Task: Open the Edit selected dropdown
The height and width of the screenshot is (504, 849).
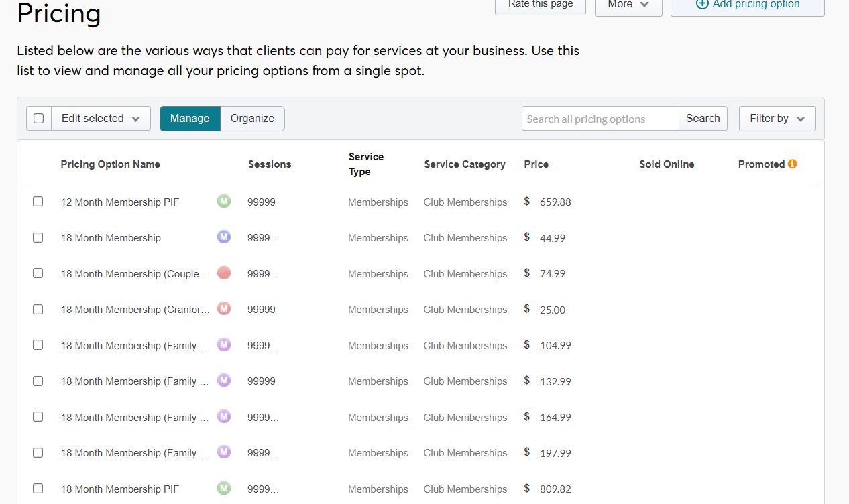Action: (x=101, y=119)
